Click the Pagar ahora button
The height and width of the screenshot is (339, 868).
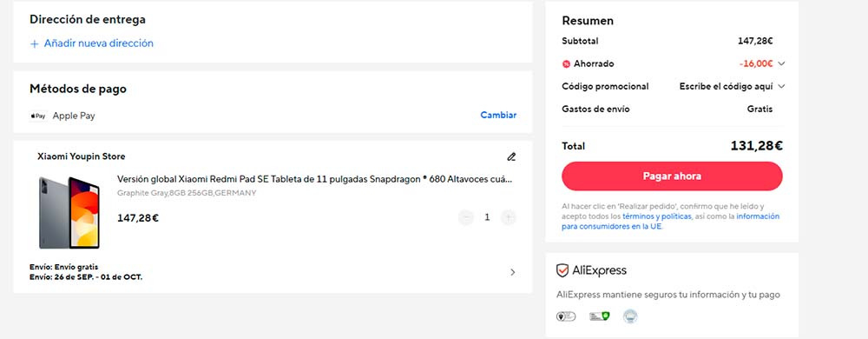click(x=672, y=176)
